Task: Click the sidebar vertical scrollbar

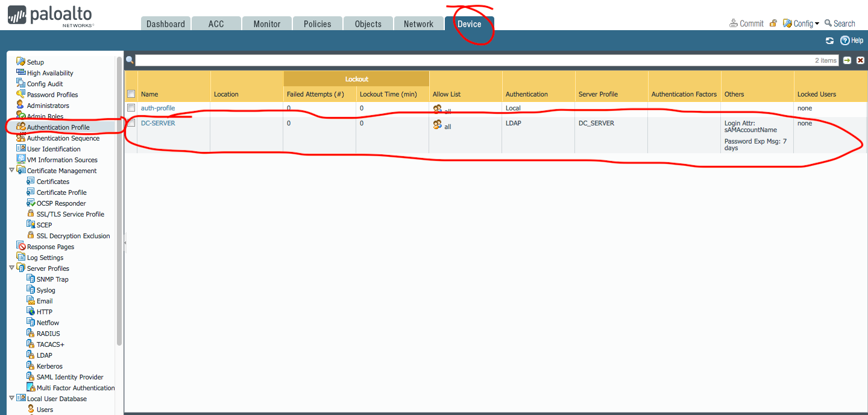Action: point(119,201)
